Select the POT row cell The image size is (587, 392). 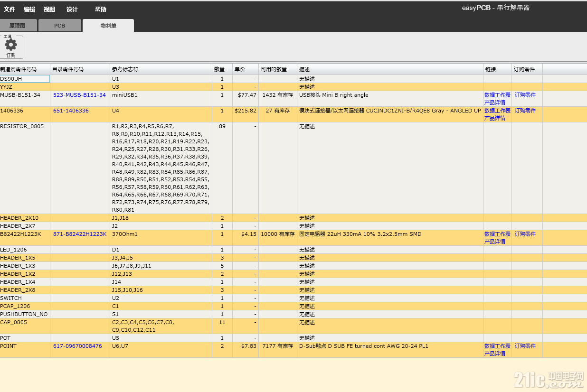click(25, 338)
